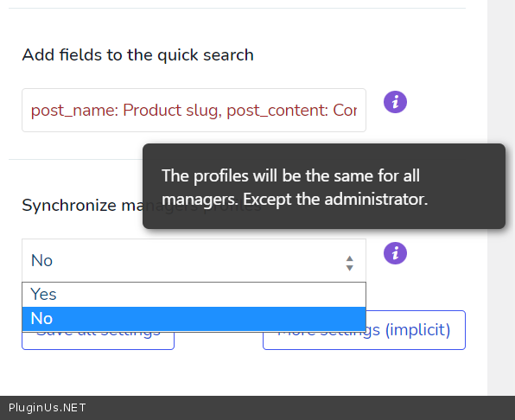Choose the highlighted No option in the list
Viewport: 515px width, 420px height.
click(194, 319)
